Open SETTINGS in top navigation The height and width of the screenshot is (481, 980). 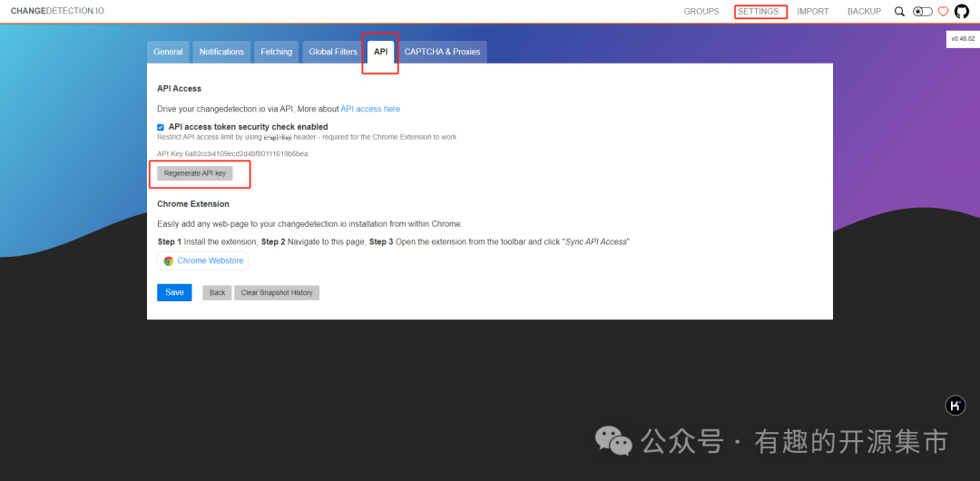(x=758, y=11)
